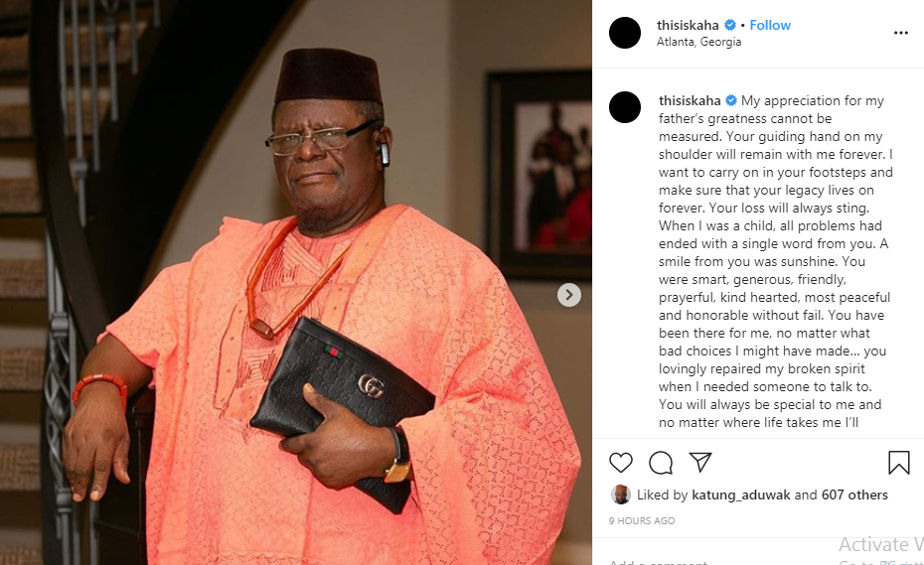Go to the next photo with the arrow
The width and height of the screenshot is (924, 565).
click(x=568, y=295)
